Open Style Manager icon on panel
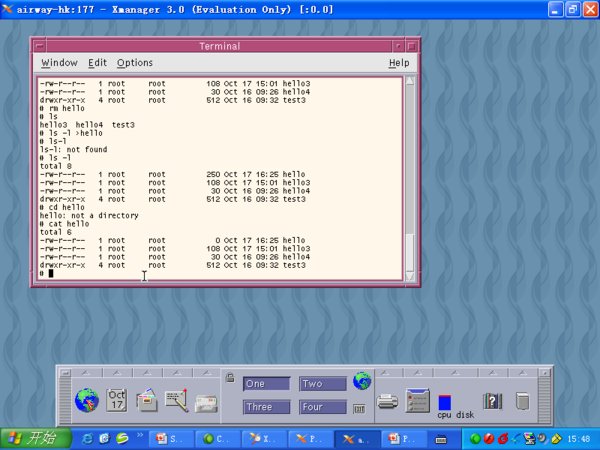Viewport: 600px width, 450px height. point(417,401)
